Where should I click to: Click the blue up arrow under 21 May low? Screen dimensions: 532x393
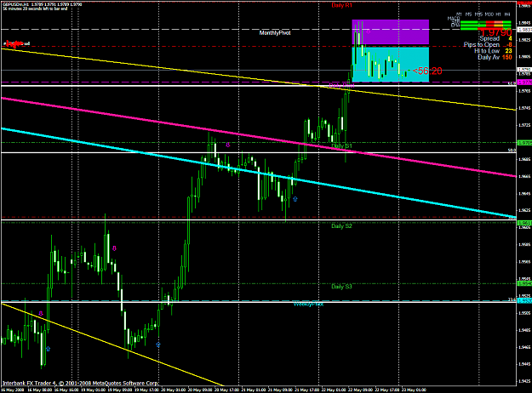(295, 199)
